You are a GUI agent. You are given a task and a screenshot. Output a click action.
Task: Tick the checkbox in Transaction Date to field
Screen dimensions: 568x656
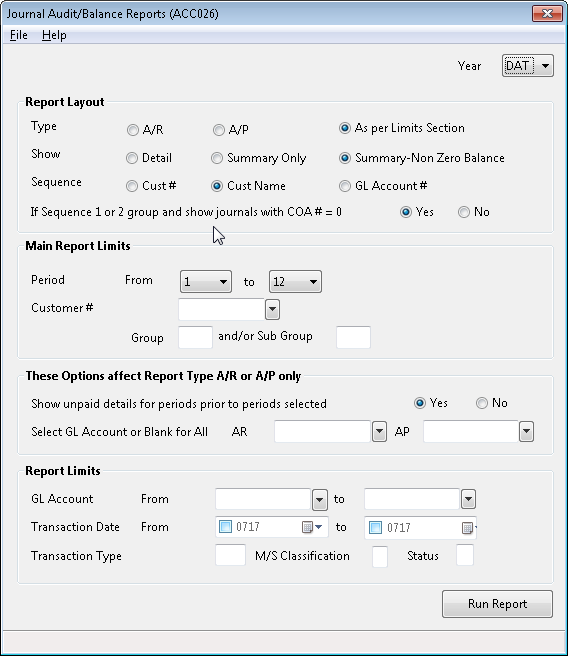click(x=376, y=528)
